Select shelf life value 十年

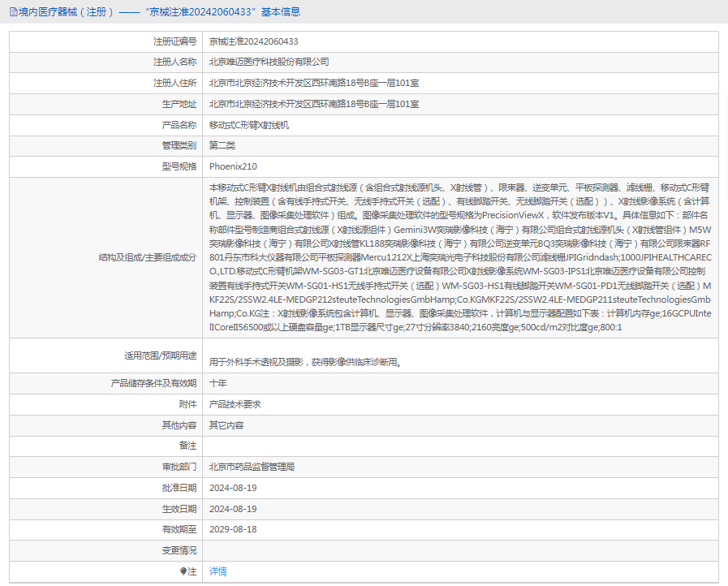click(218, 384)
